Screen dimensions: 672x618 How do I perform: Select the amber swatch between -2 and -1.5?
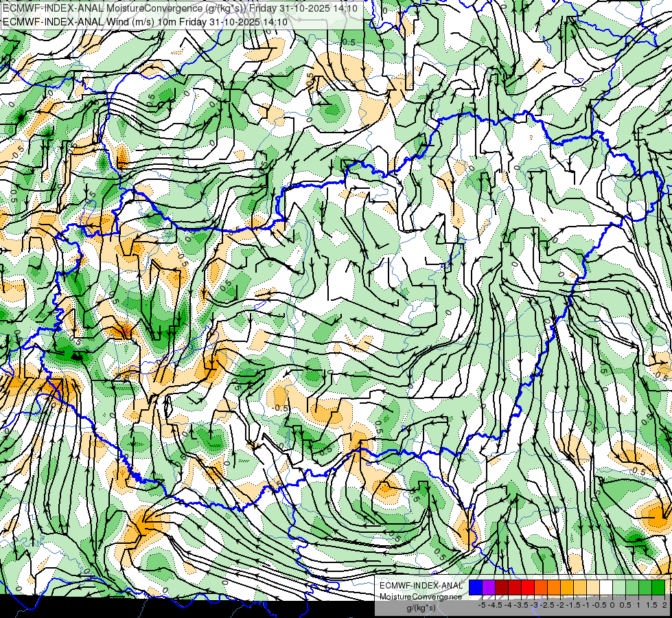pos(567,588)
